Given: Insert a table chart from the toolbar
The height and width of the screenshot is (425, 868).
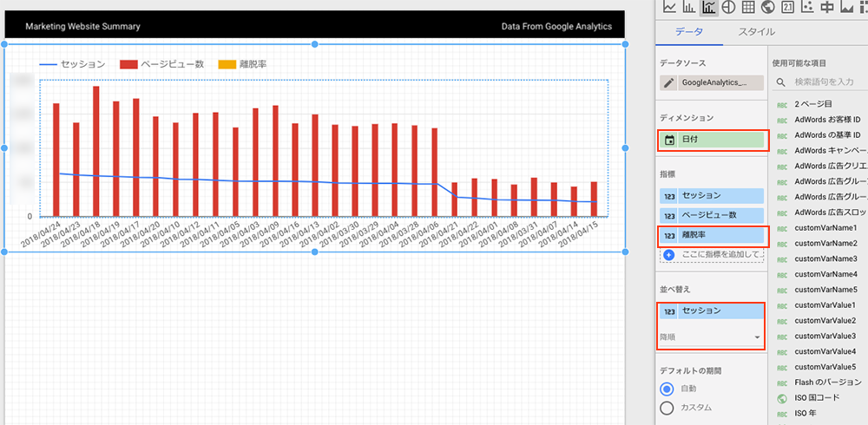Looking at the screenshot, I should (748, 7).
